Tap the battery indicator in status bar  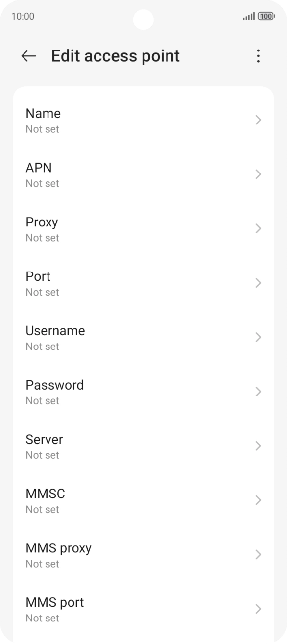[x=266, y=16]
